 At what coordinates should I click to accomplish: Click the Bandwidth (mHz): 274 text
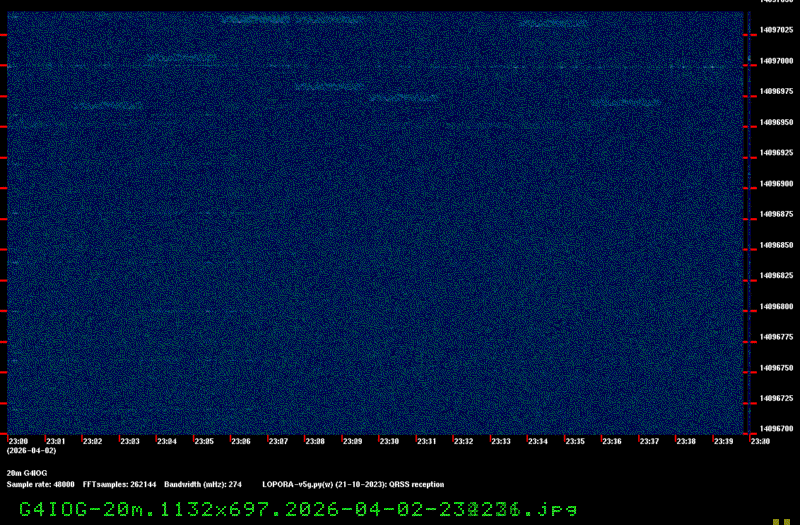203,485
